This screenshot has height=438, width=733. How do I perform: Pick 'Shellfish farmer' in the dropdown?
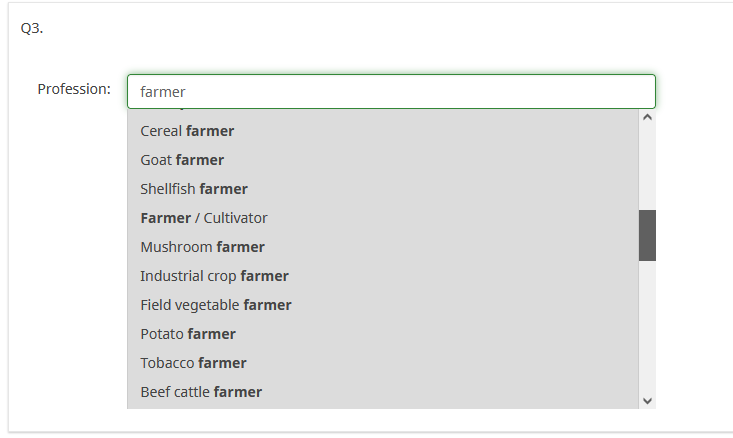tap(194, 189)
